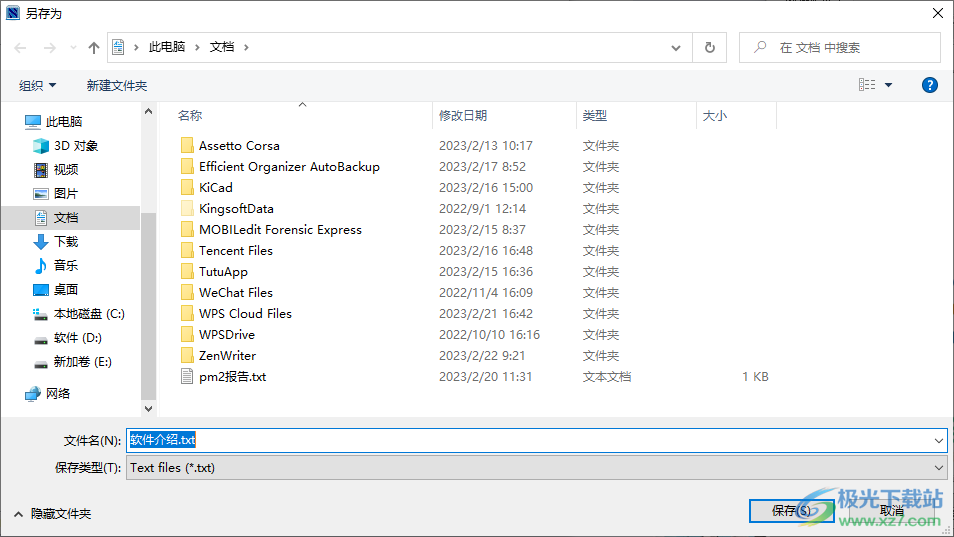Select the Assetto Corsa folder icon
The height and width of the screenshot is (537, 954).
tap(187, 145)
